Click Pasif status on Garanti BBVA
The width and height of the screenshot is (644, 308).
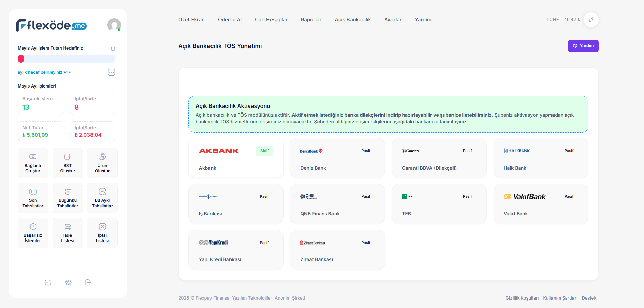click(468, 151)
